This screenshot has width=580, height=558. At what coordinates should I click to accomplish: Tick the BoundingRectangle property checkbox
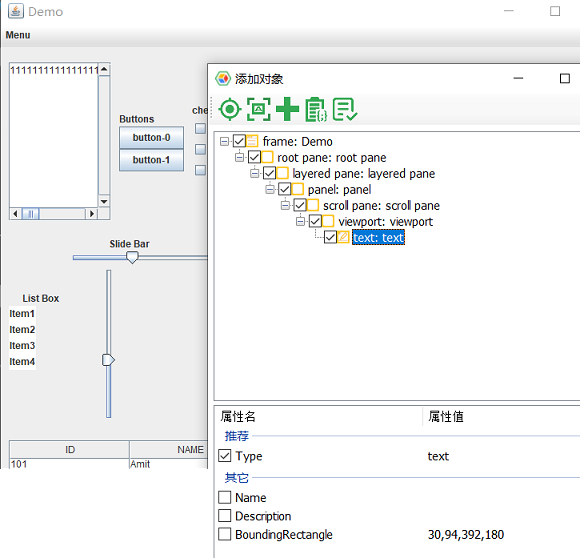tap(225, 534)
